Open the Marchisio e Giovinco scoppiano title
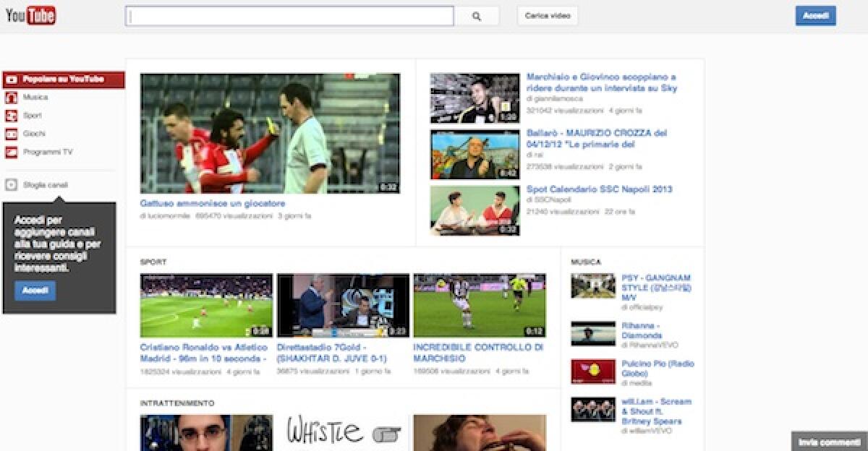868x451 pixels. (x=602, y=82)
